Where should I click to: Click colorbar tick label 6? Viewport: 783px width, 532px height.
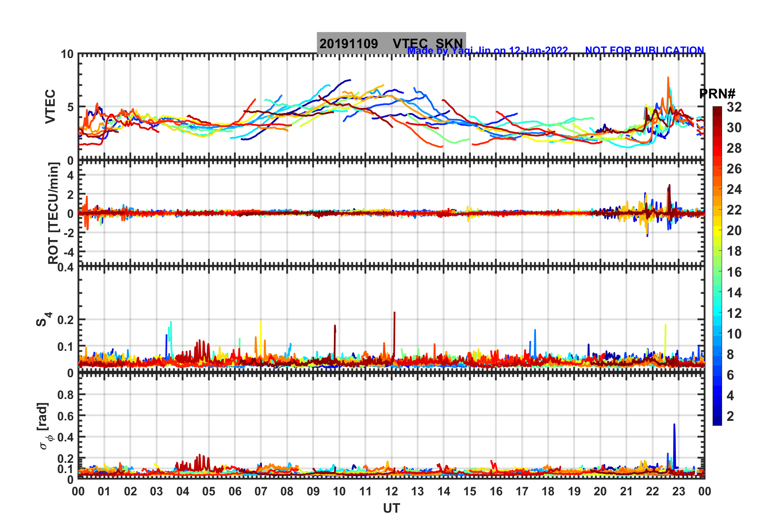click(730, 375)
